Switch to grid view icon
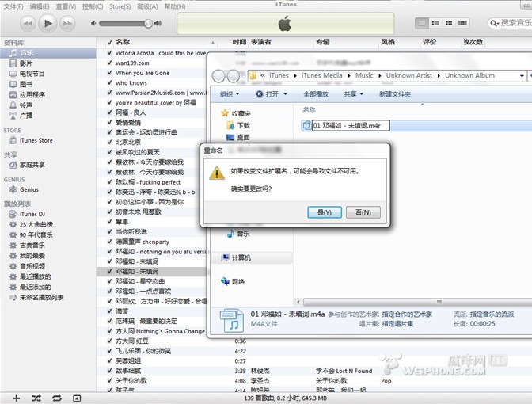The image size is (532, 404). click(449, 23)
